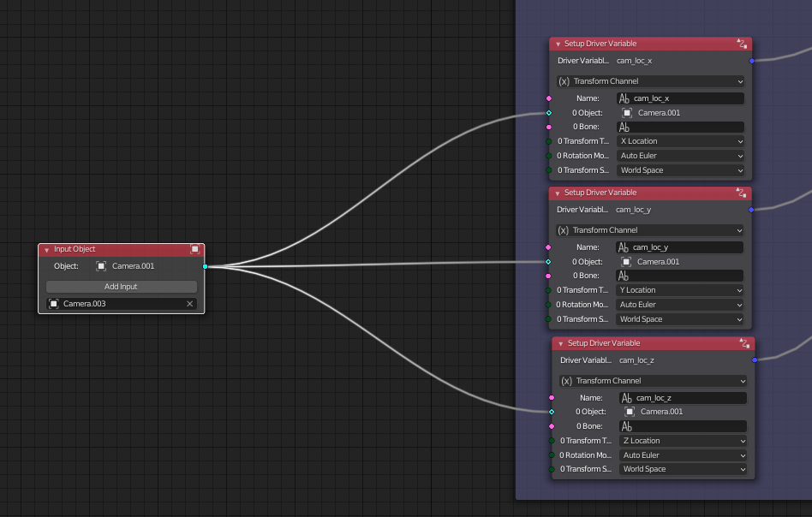Click the Name input socket of cam_loc_z node

(552, 398)
